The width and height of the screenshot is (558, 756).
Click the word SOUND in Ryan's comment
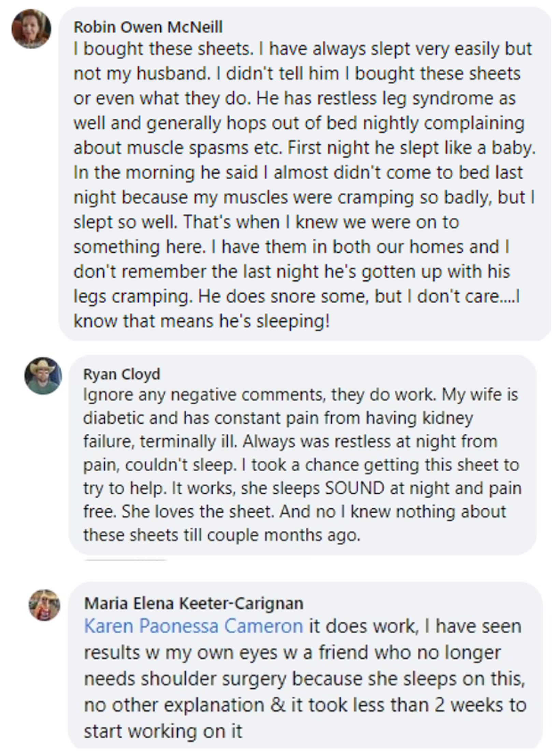(355, 488)
